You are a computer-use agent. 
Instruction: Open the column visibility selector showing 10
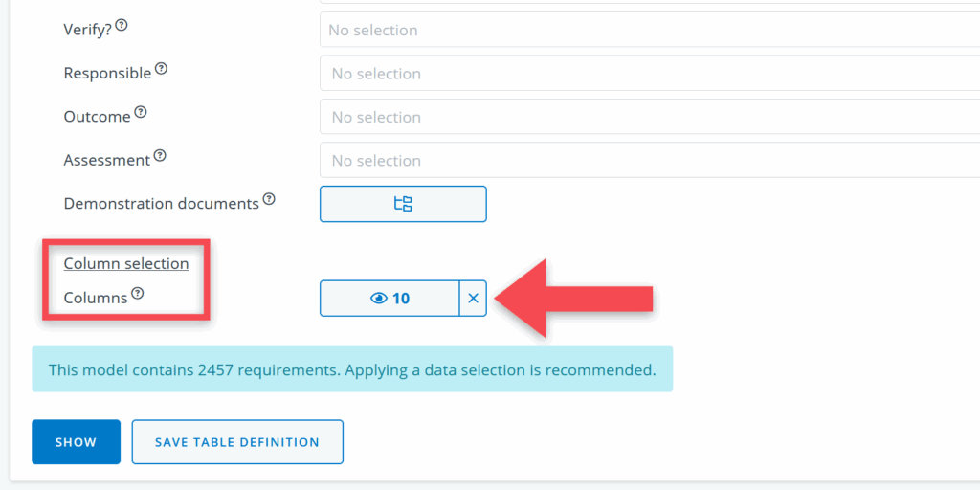tap(390, 299)
